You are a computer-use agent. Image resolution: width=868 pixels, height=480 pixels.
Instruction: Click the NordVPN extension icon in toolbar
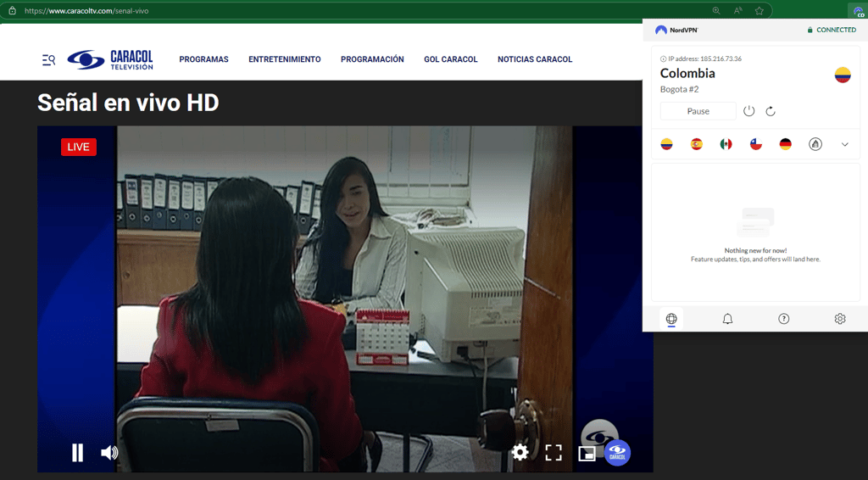(x=859, y=11)
